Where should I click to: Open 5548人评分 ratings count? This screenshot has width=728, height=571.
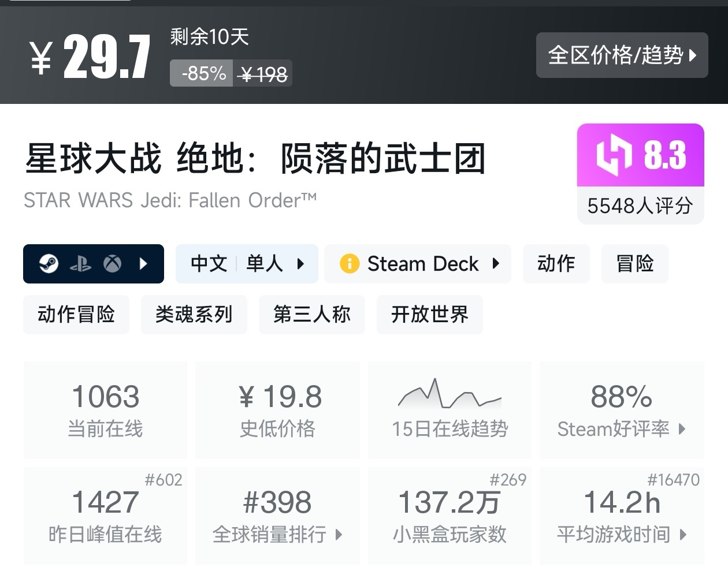pos(641,206)
